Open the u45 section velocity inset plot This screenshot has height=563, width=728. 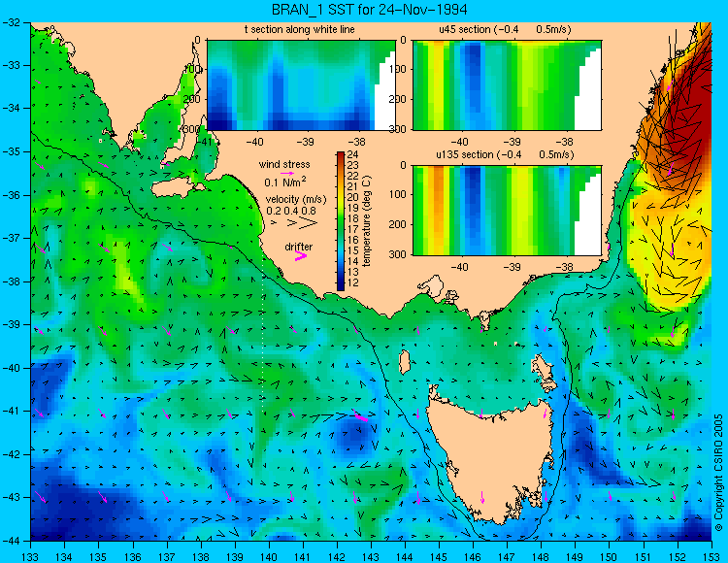(x=507, y=85)
